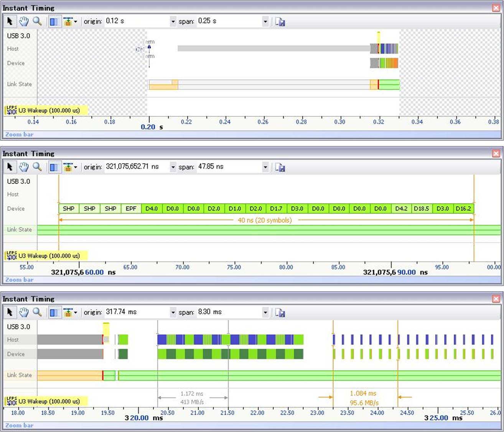Click the 1.172 ms measurement text
504x432 pixels.
tap(192, 394)
